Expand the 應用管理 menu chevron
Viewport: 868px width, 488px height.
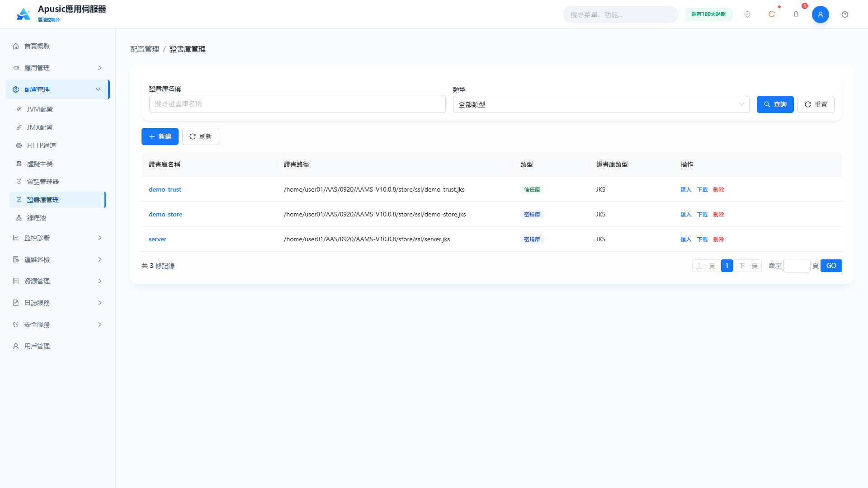coord(100,68)
